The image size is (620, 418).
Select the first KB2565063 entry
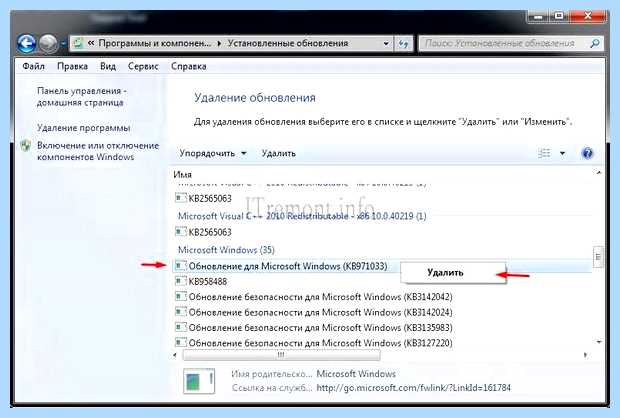(x=210, y=198)
